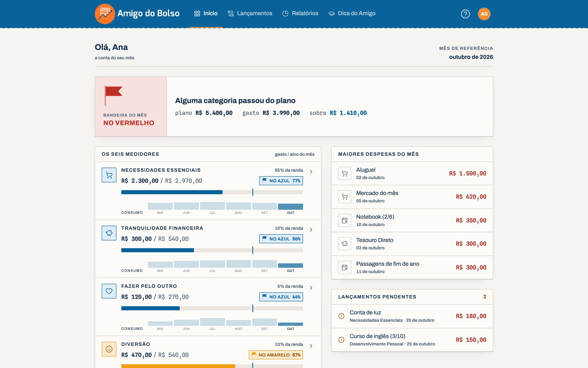588x368 pixels.
Task: Click the reference month outubro de 2026
Action: point(471,57)
